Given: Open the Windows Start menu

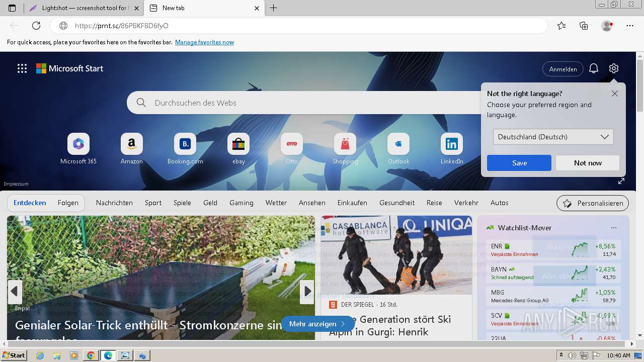Looking at the screenshot, I should click(14, 355).
